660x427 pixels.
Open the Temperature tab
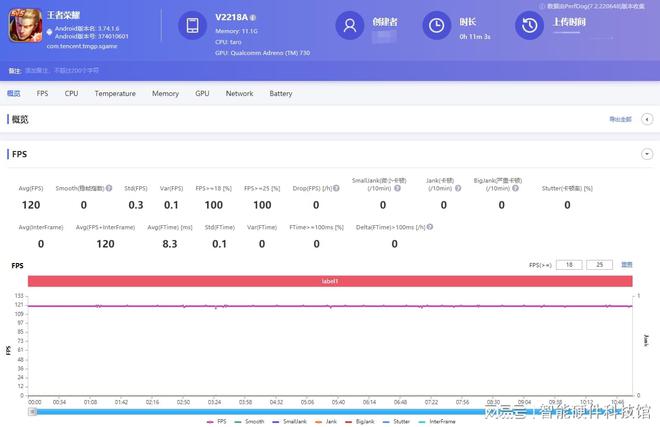click(x=115, y=93)
